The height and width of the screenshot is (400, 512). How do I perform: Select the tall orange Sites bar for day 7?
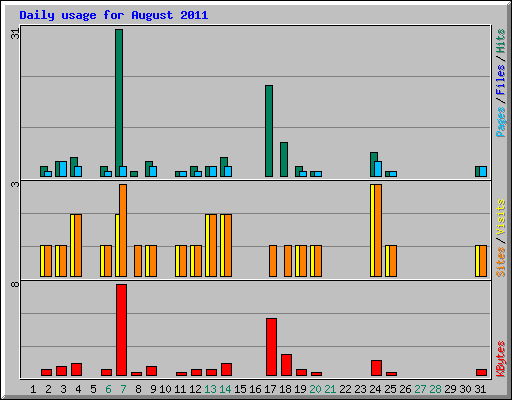[x=123, y=230]
